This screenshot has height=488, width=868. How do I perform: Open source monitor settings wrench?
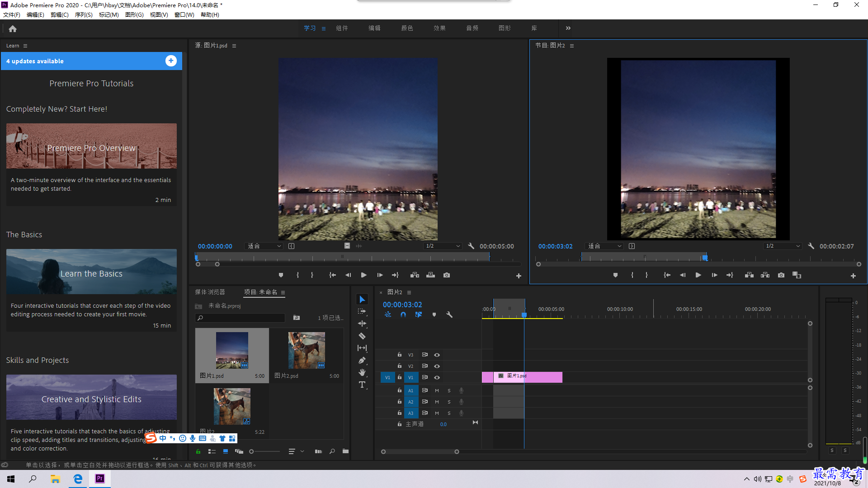pos(471,246)
